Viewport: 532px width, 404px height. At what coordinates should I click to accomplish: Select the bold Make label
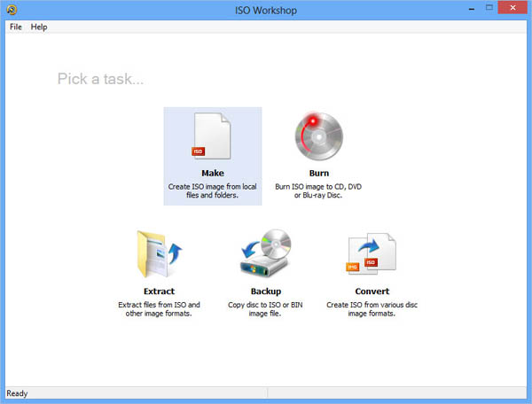213,173
